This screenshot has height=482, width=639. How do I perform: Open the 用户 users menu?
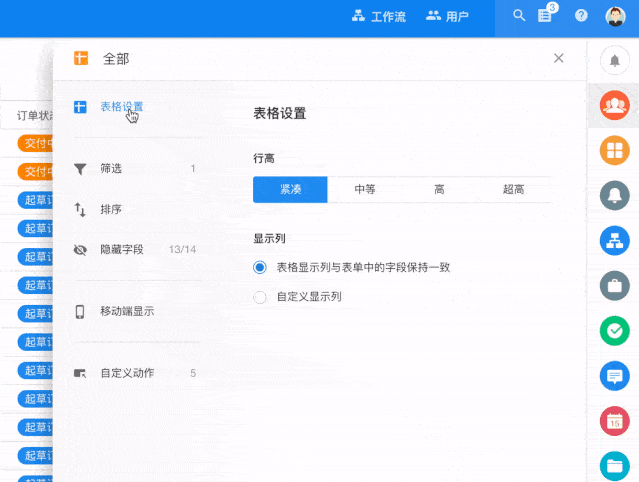[x=447, y=16]
